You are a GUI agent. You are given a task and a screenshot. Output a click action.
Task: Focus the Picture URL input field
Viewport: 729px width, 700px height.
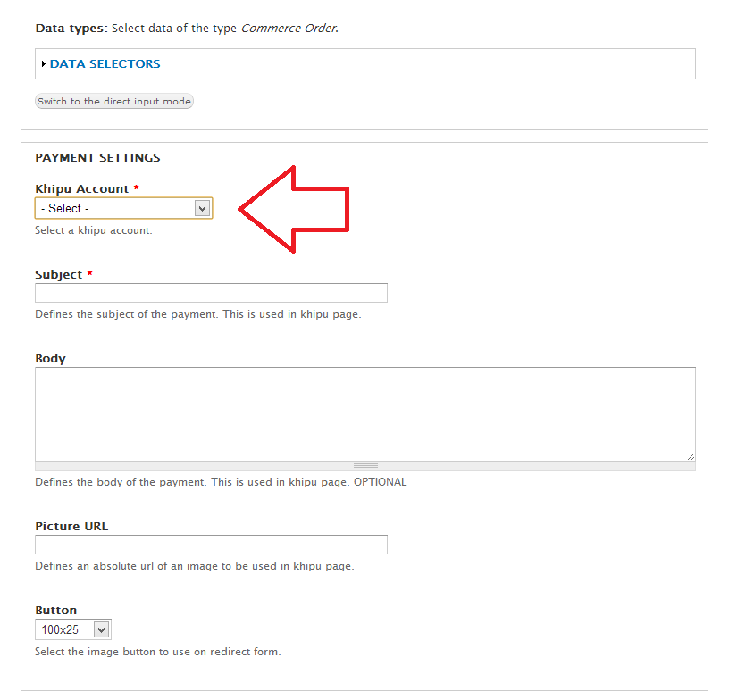click(211, 545)
